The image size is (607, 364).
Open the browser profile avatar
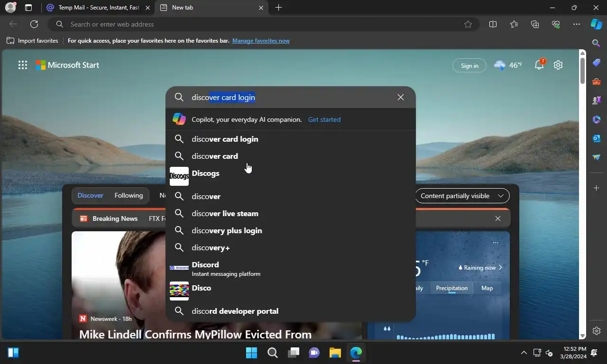(10, 8)
